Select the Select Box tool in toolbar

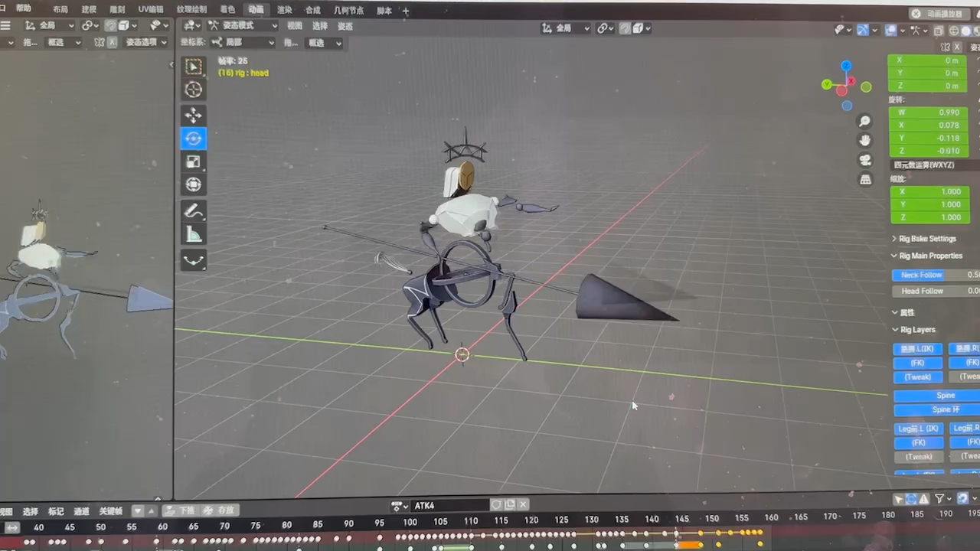194,67
